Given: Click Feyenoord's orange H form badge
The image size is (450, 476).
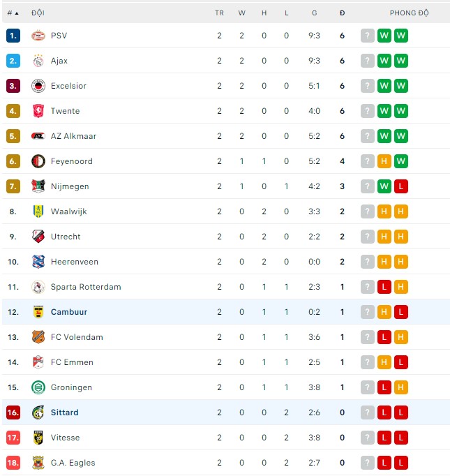Looking at the screenshot, I should coord(384,161).
